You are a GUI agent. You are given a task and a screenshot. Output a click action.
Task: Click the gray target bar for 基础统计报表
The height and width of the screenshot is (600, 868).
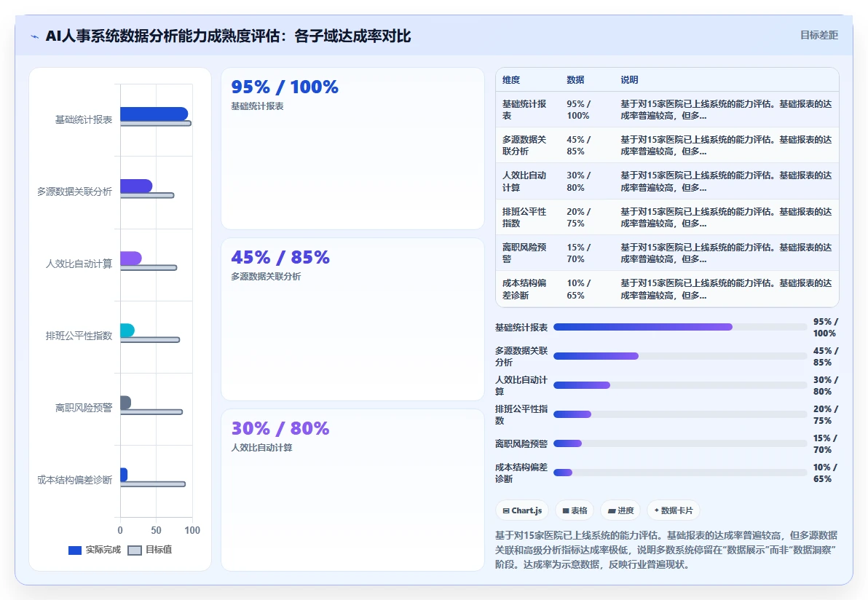click(156, 124)
